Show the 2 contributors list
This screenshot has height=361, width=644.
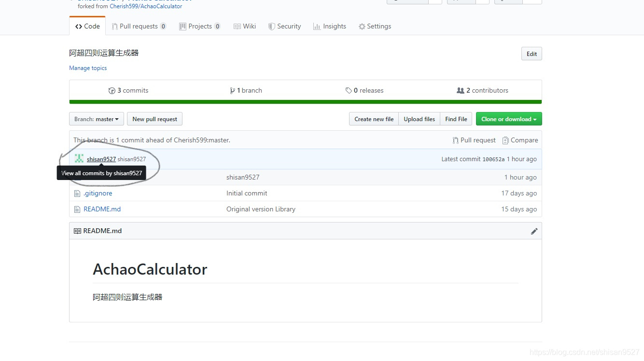(482, 90)
